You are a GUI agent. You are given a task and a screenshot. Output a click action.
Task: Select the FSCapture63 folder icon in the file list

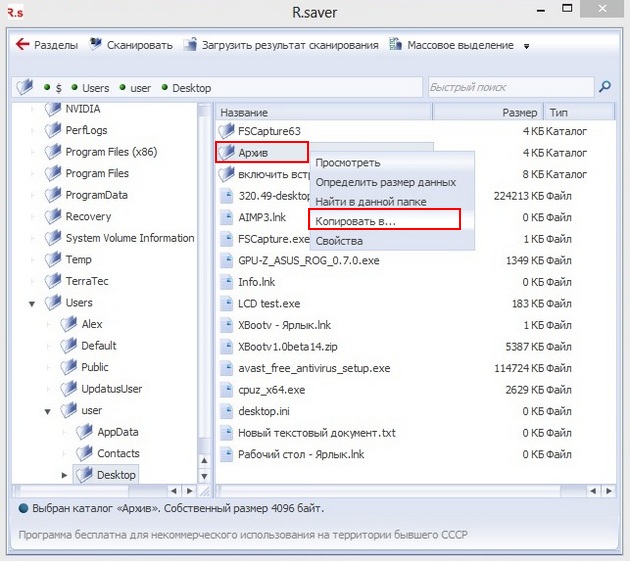coord(227,131)
